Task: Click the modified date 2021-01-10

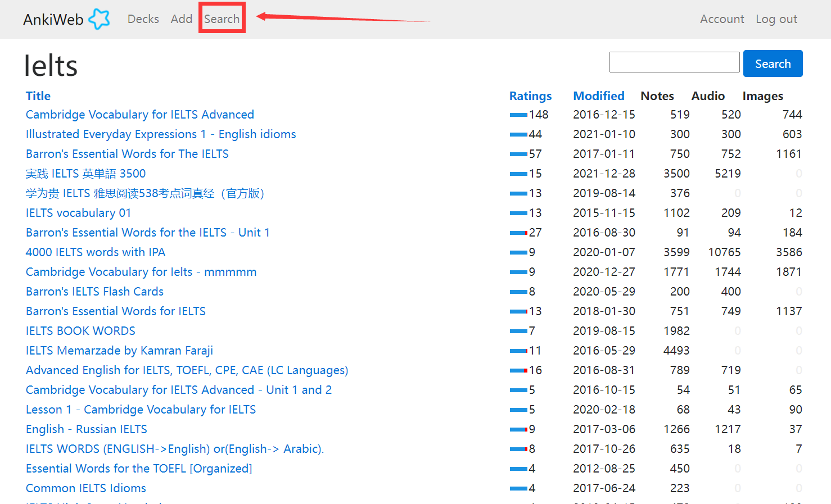Action: click(x=604, y=134)
